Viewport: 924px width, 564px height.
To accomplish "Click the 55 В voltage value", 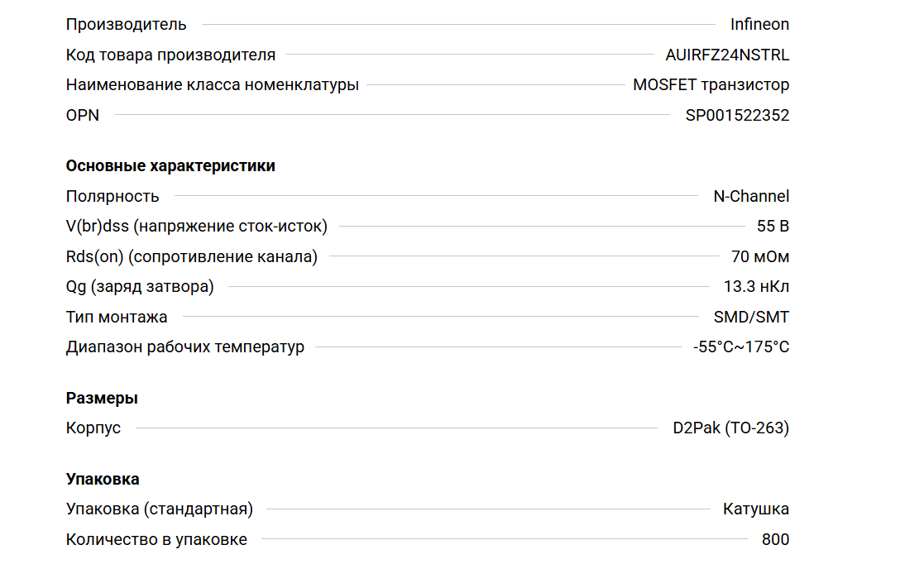I will click(773, 227).
